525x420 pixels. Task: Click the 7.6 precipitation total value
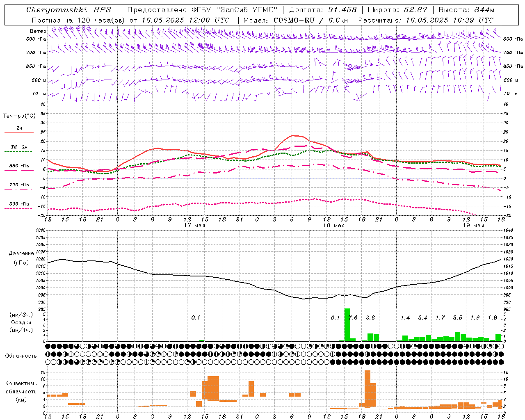[x=353, y=318]
